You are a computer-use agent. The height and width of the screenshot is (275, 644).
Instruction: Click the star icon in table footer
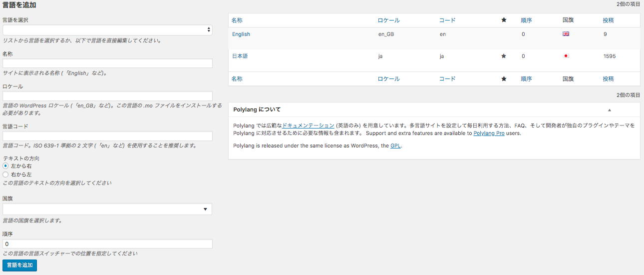pos(504,78)
